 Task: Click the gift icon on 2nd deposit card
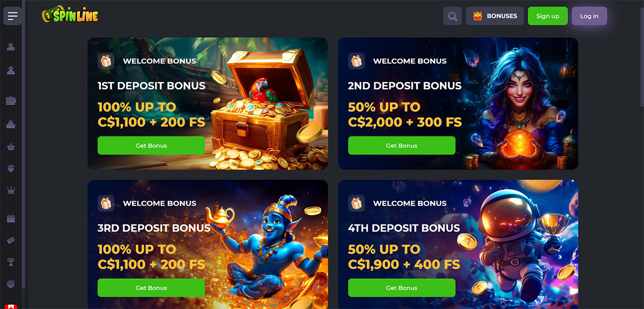(356, 61)
